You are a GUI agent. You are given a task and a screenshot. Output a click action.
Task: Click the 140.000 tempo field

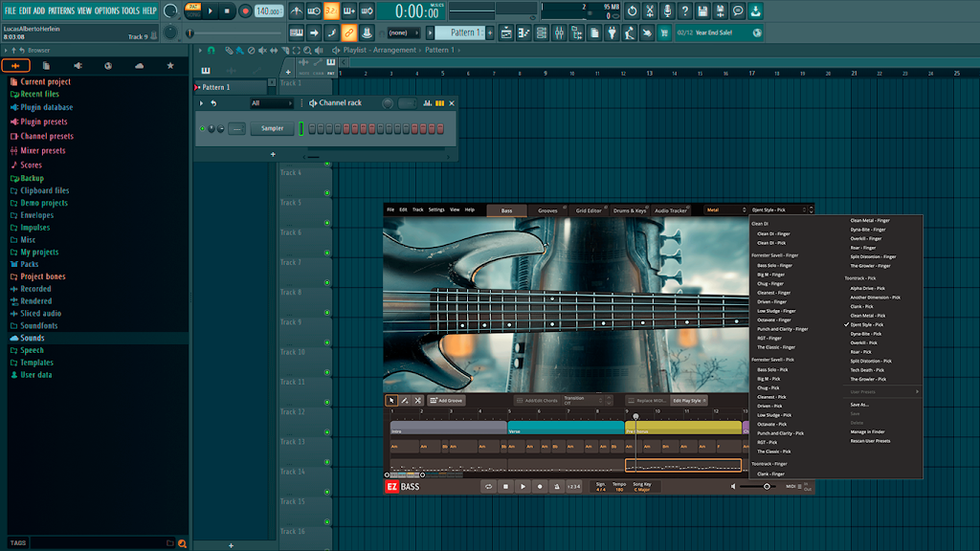[x=268, y=11]
